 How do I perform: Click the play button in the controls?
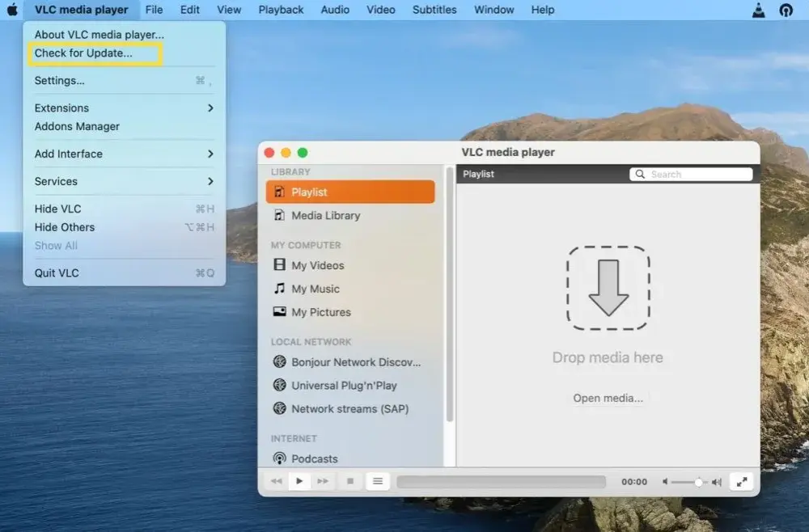pos(299,482)
